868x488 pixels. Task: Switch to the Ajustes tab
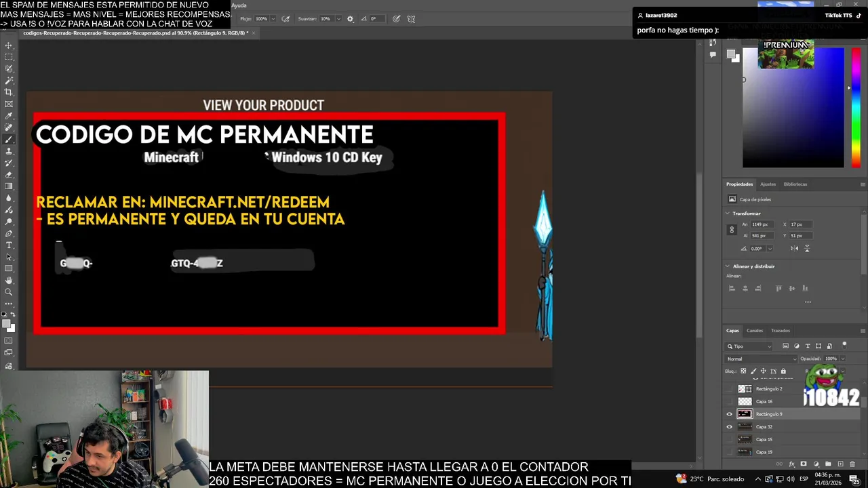768,184
